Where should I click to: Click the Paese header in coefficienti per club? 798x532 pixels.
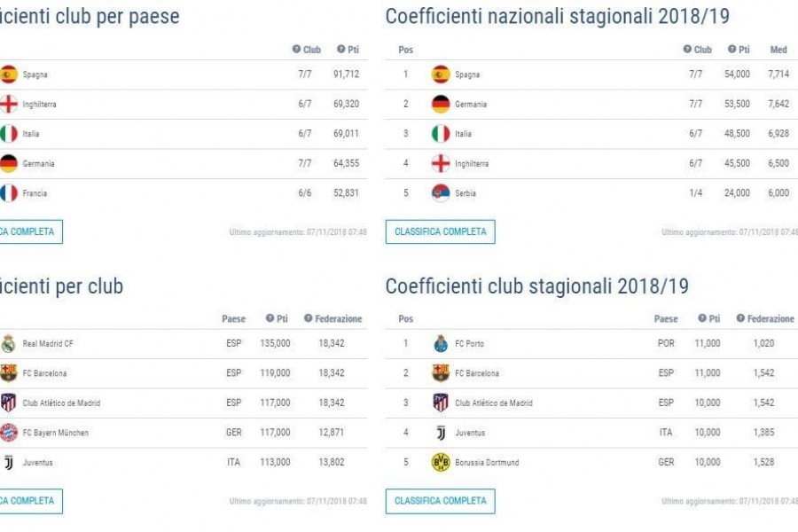233,318
